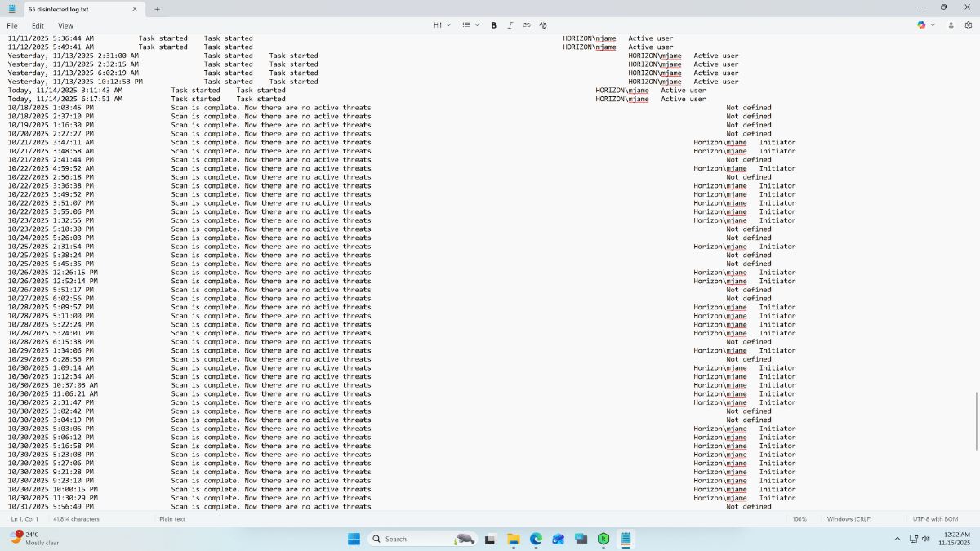
Task: Open Microsoft Edge from the taskbar
Action: coord(536,539)
